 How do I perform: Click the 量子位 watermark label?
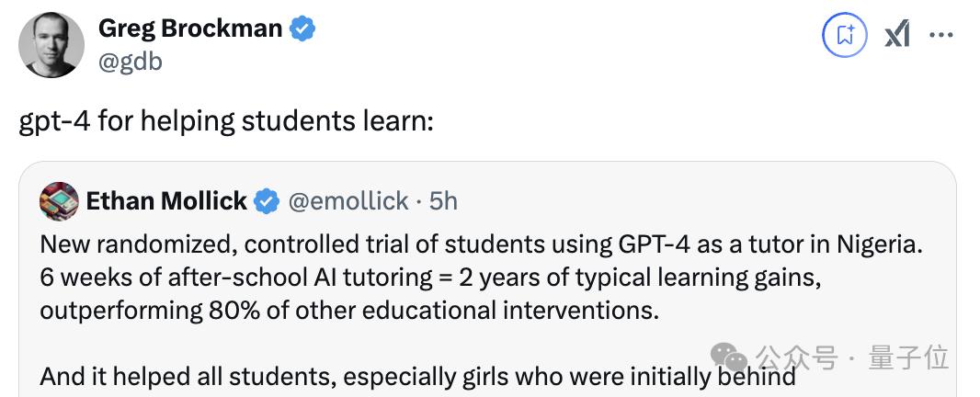(908, 357)
